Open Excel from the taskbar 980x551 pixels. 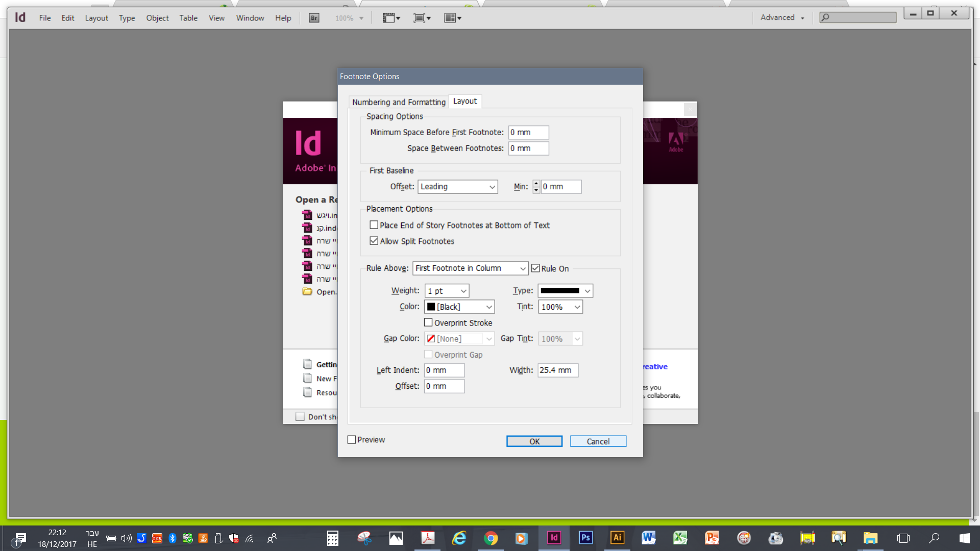[680, 538]
